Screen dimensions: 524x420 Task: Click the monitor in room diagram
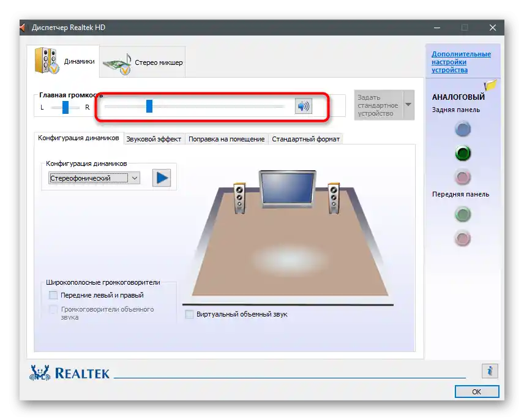287,189
